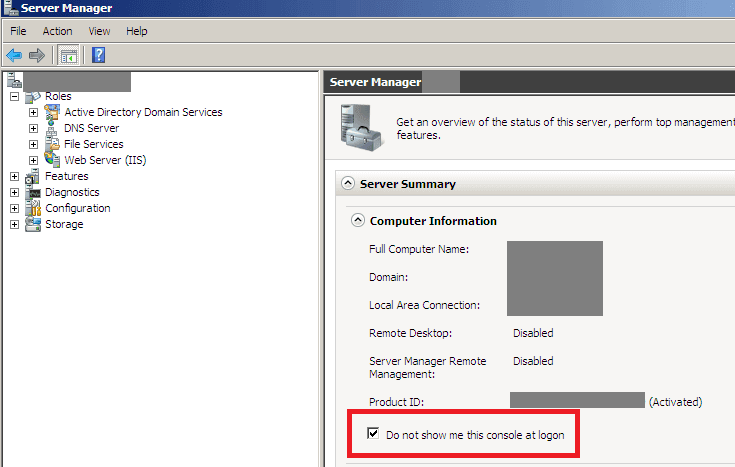Viewport: 735px width, 467px height.
Task: Collapse the Roles tree node
Action: [15, 97]
